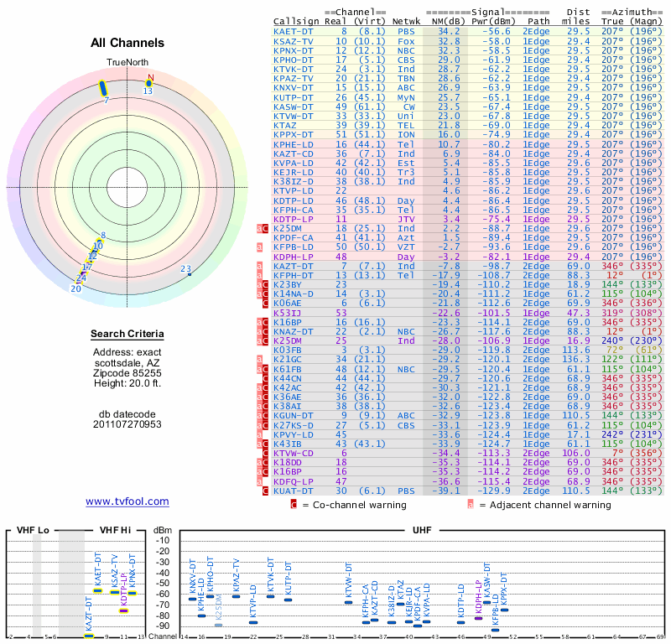Click the 'Zipcode 85255' text
This screenshot has width=671, height=644.
[x=127, y=373]
